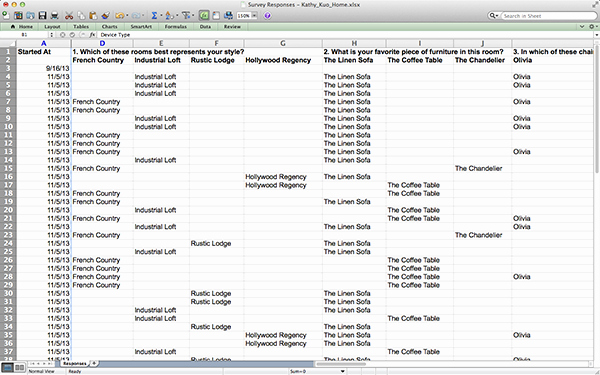Image resolution: width=600 pixels, height=375 pixels.
Task: Select column D header
Action: 102,43
